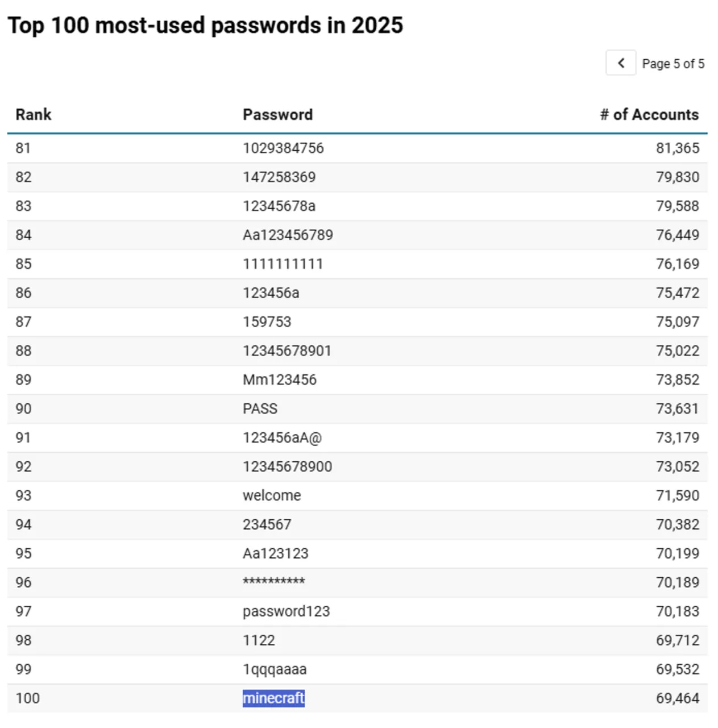This screenshot has width=718, height=728.
Task: Select the 1029384756 password in row 81
Action: point(283,148)
